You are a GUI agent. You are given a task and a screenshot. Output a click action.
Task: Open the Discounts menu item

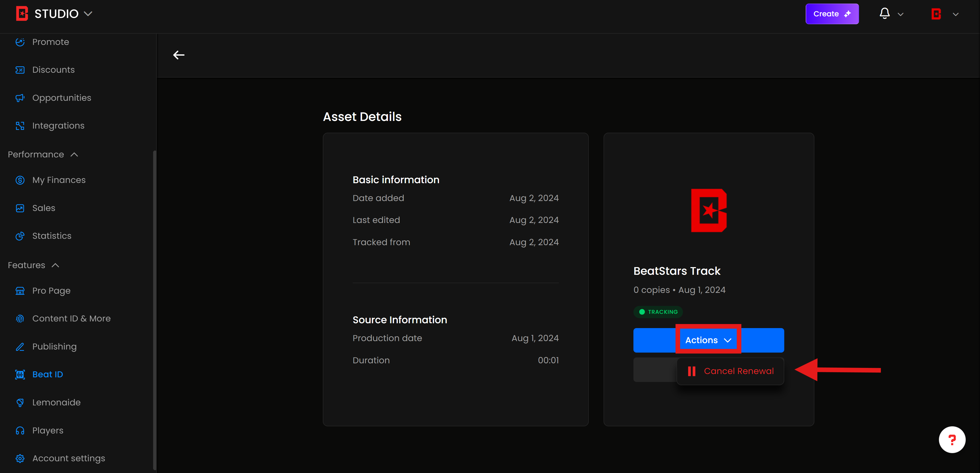53,70
